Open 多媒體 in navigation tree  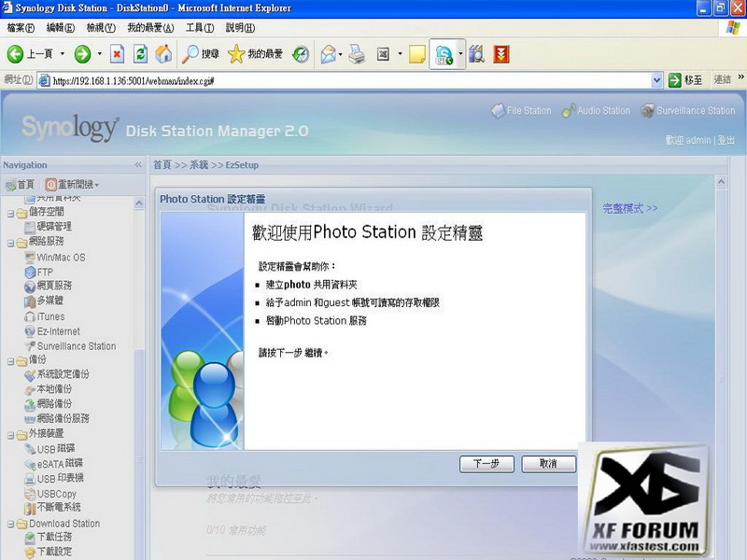click(43, 301)
